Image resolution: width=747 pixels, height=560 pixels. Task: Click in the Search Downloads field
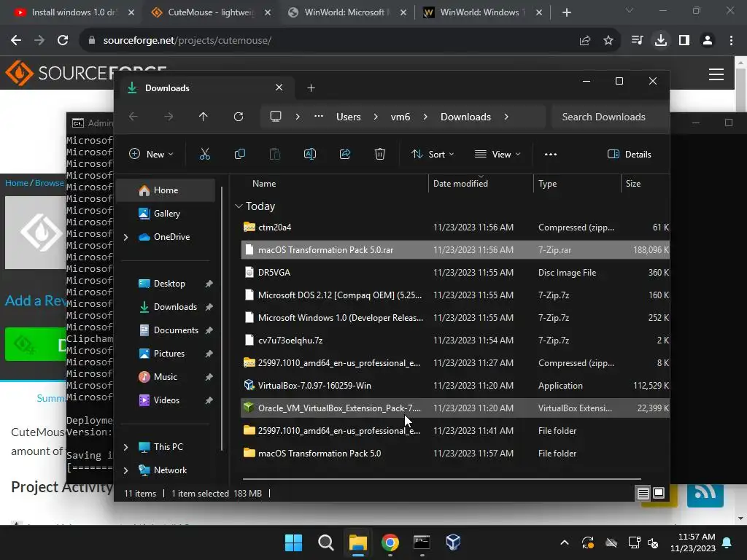[x=610, y=117]
